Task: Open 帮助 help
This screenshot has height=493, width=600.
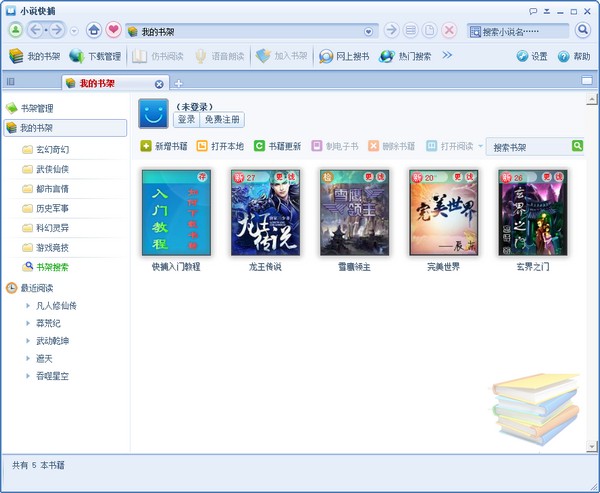Action: click(x=574, y=56)
